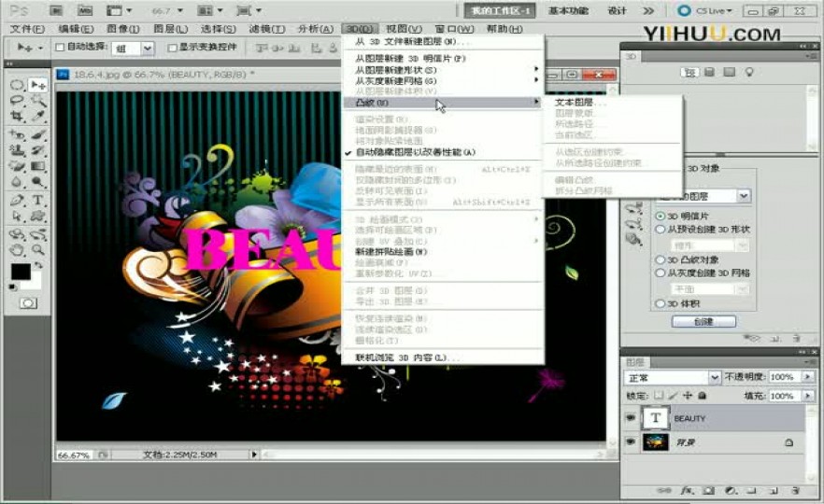The height and width of the screenshot is (504, 824).
Task: Select the Zoom tool in toolbox
Action: (37, 249)
